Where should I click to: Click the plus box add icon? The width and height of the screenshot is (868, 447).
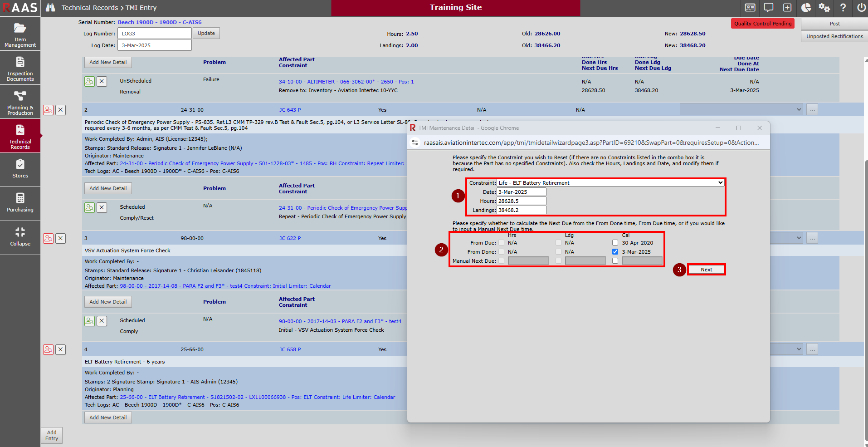click(x=787, y=8)
